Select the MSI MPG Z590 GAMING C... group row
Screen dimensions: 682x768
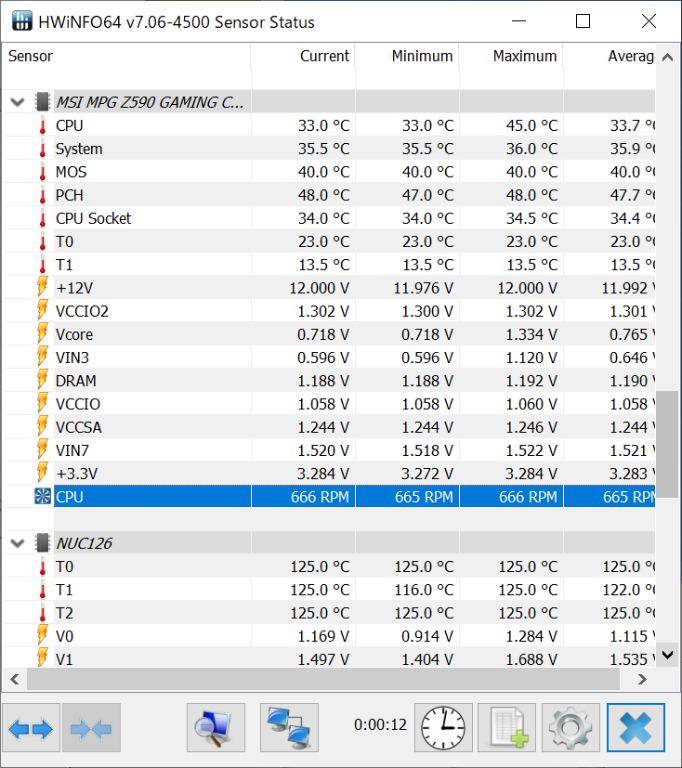(329, 102)
